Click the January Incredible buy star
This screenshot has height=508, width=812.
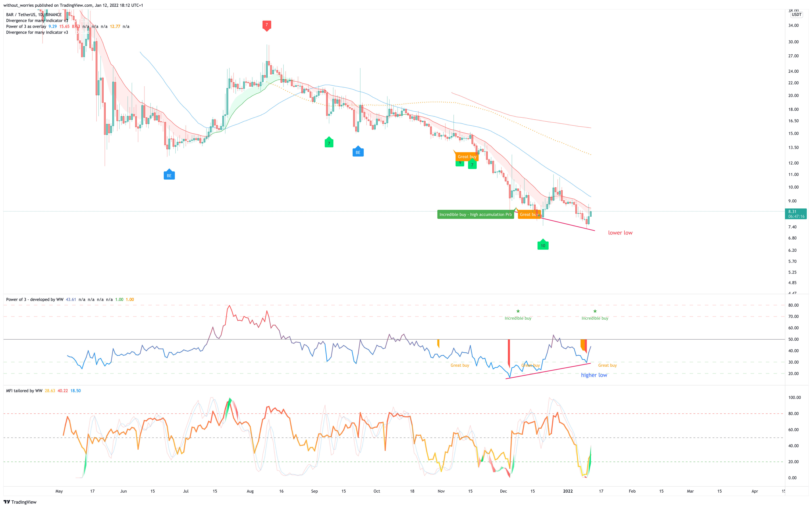coord(595,311)
